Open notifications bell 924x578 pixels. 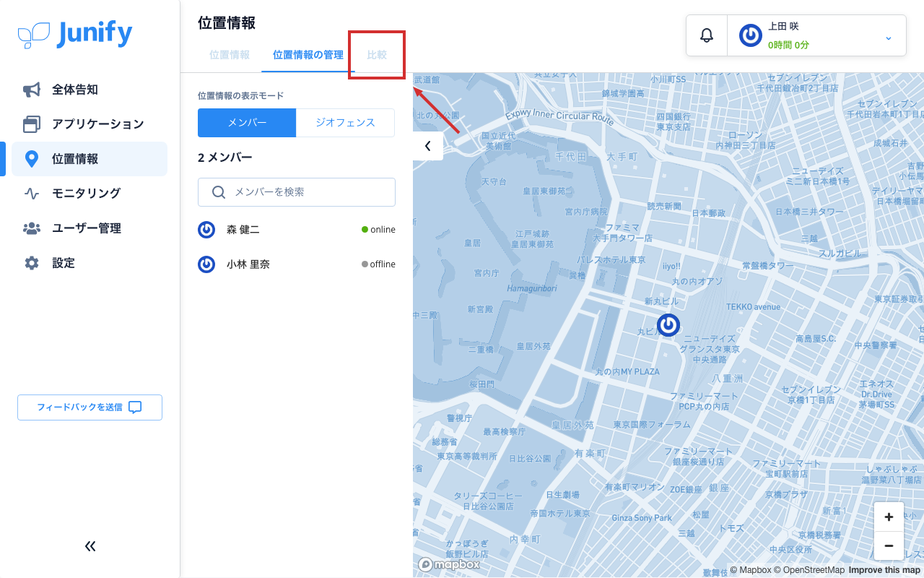tap(707, 35)
